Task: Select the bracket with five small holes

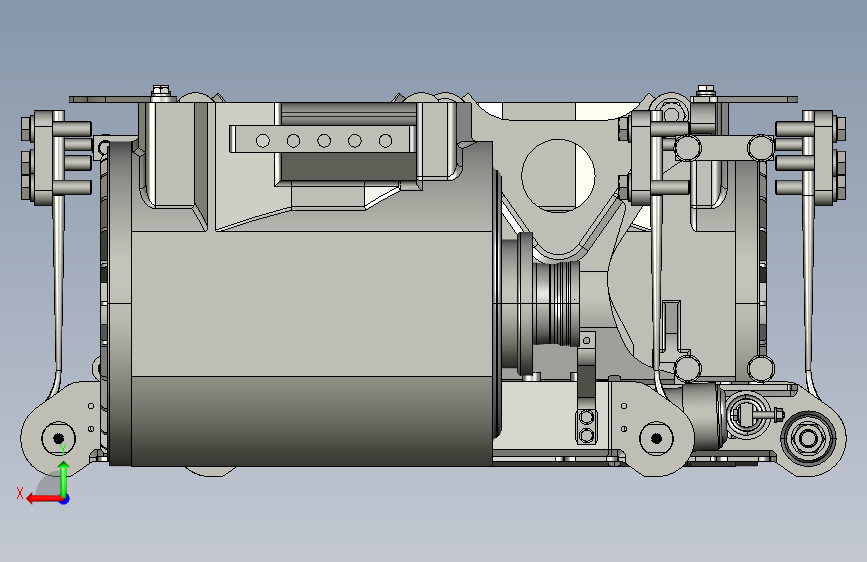Action: (x=322, y=139)
